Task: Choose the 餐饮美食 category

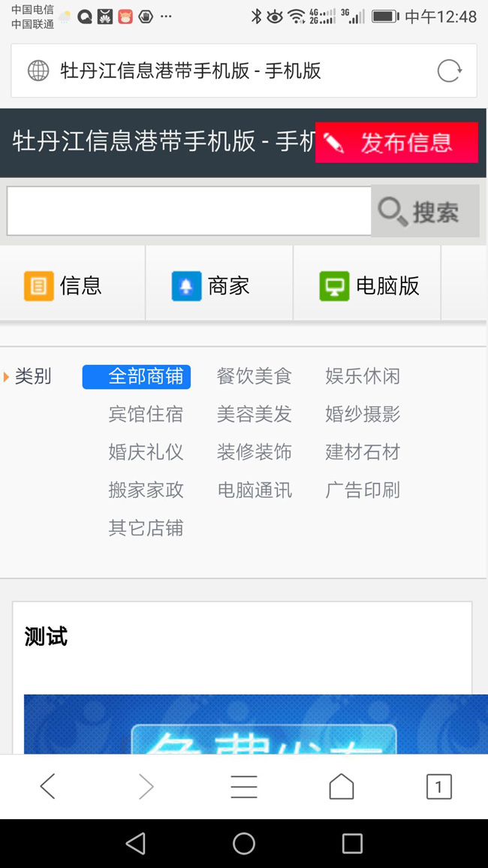Action: pyautogui.click(x=254, y=376)
